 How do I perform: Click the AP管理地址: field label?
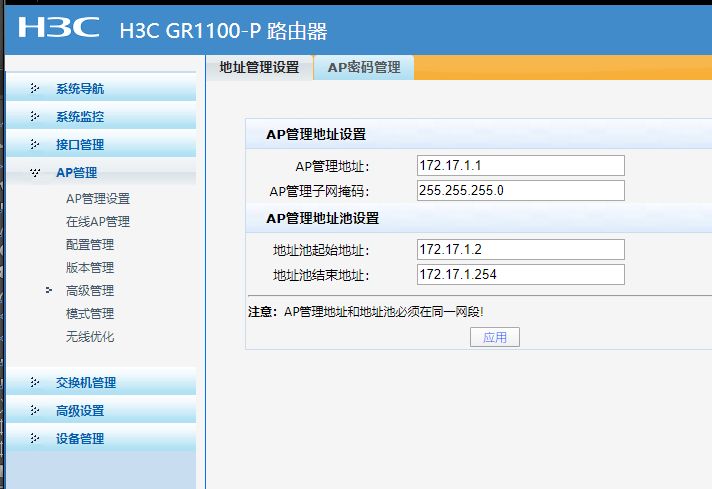click(x=332, y=166)
